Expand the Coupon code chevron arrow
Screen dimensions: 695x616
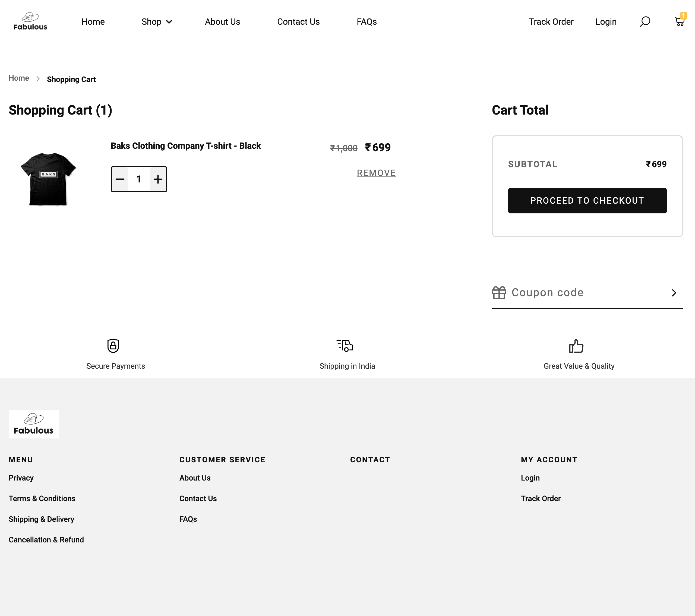tap(674, 293)
